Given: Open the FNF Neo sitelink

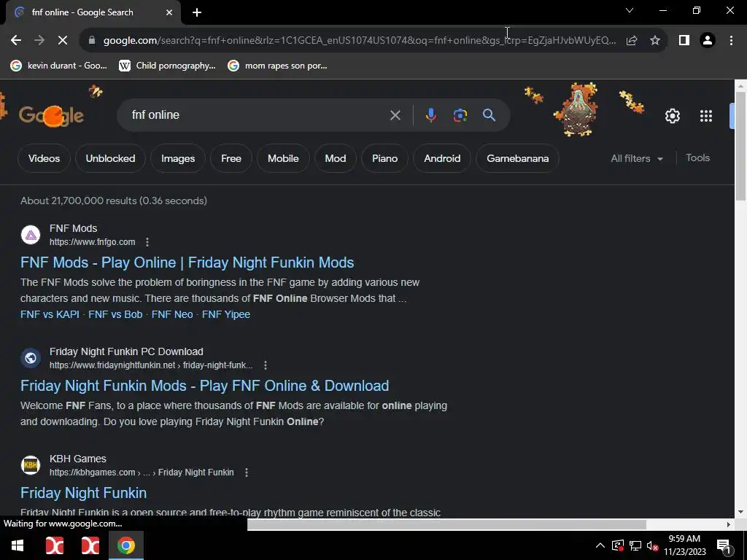Looking at the screenshot, I should tap(172, 314).
